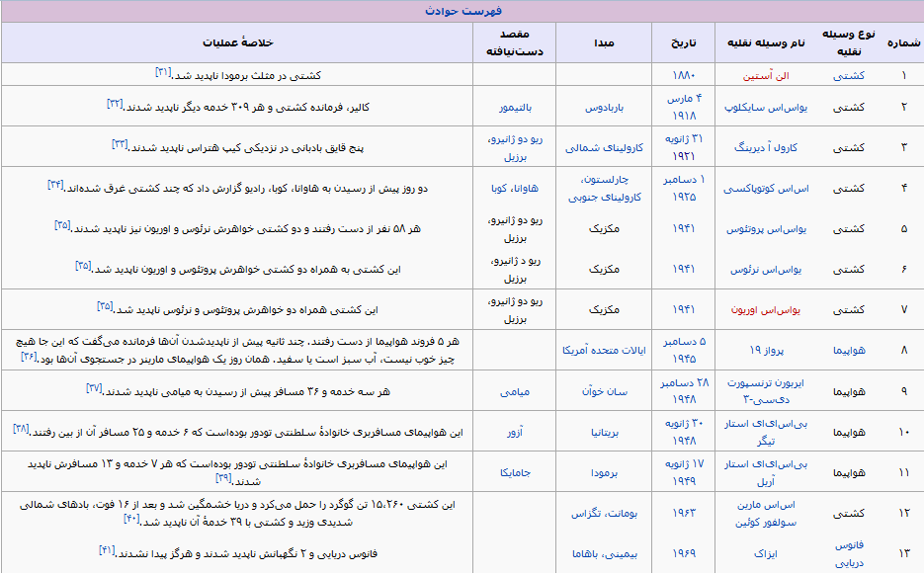Open reference [۳۱] in the summary column

click(x=163, y=72)
